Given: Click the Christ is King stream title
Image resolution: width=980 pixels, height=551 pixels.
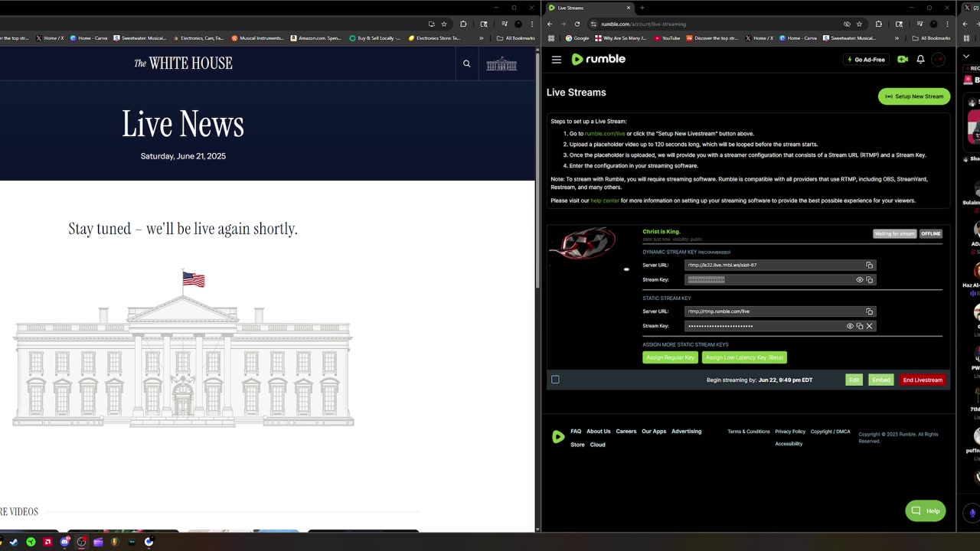Looking at the screenshot, I should 661,231.
